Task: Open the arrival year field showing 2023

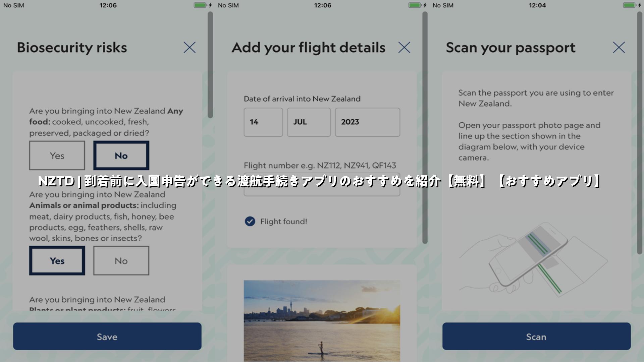Action: [368, 122]
